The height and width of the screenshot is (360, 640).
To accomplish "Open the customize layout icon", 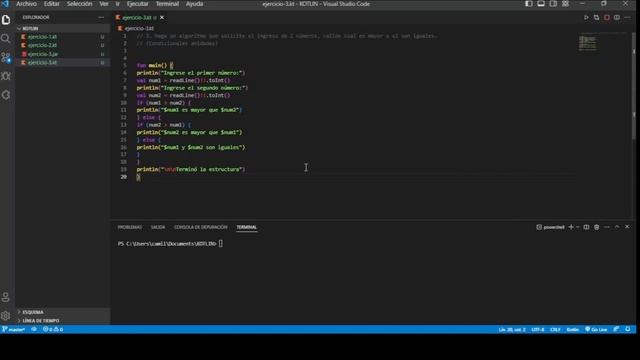I will click(x=565, y=4).
